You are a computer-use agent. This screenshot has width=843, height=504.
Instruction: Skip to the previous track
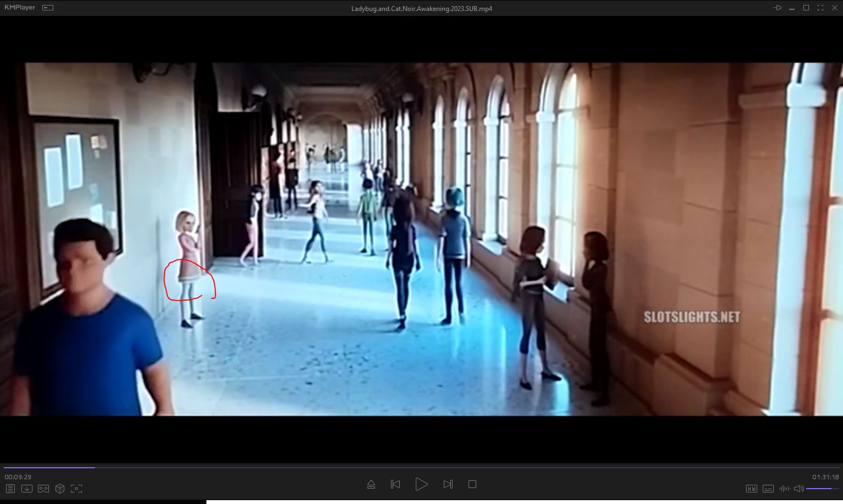pyautogui.click(x=395, y=484)
